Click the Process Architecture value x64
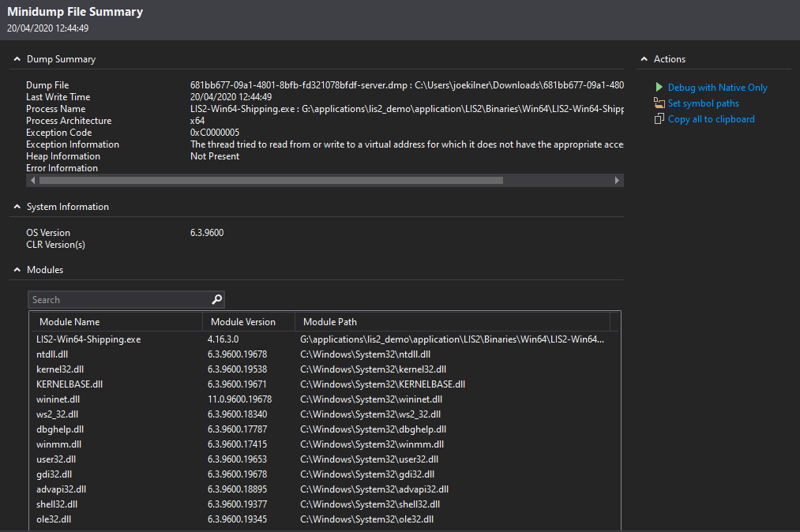This screenshot has height=532, width=800. (x=197, y=121)
